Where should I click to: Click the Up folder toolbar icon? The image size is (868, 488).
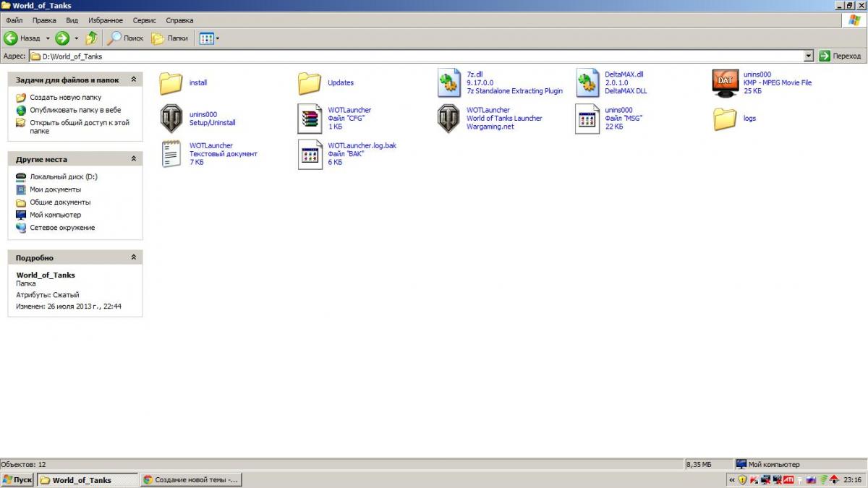click(x=91, y=38)
